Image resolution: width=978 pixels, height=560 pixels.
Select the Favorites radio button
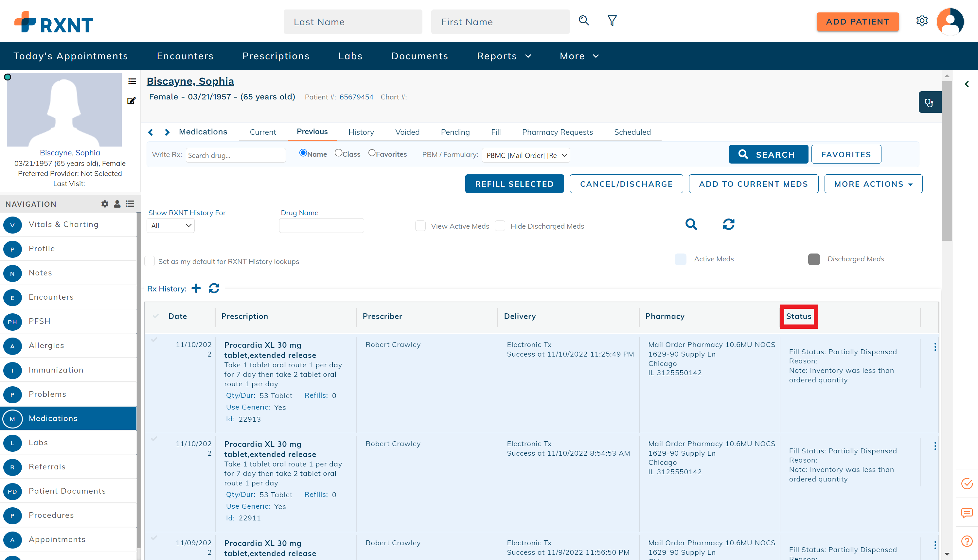pyautogui.click(x=372, y=153)
